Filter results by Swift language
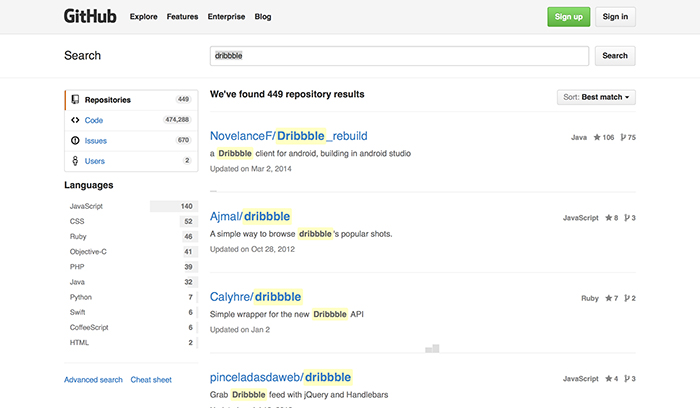This screenshot has width=700, height=408. tap(131, 312)
